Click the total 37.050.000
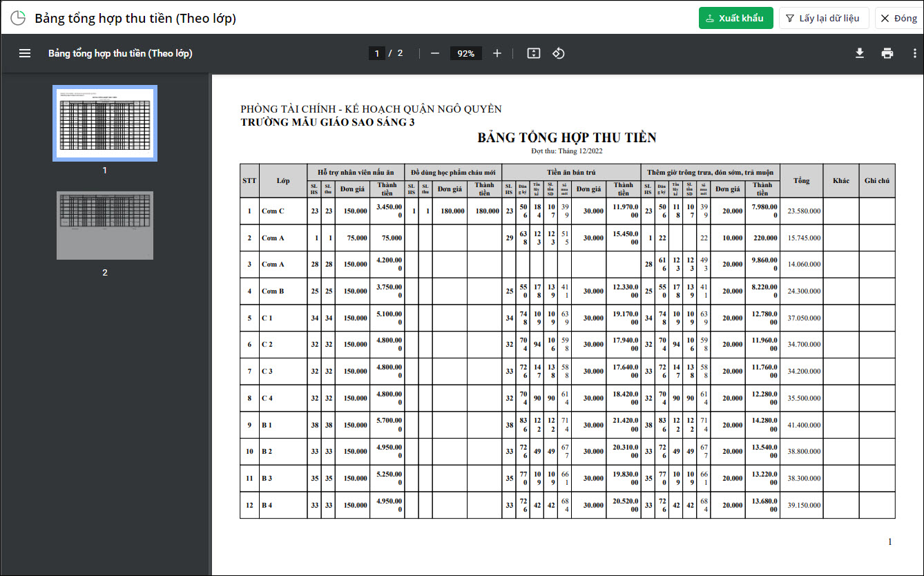Image resolution: width=924 pixels, height=576 pixels. tap(804, 318)
